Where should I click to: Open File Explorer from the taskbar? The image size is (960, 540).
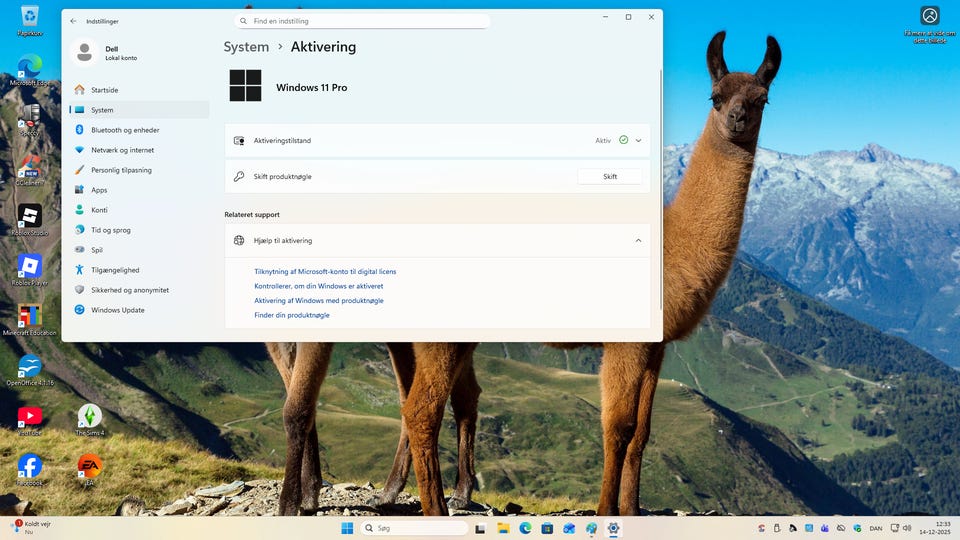tap(503, 528)
